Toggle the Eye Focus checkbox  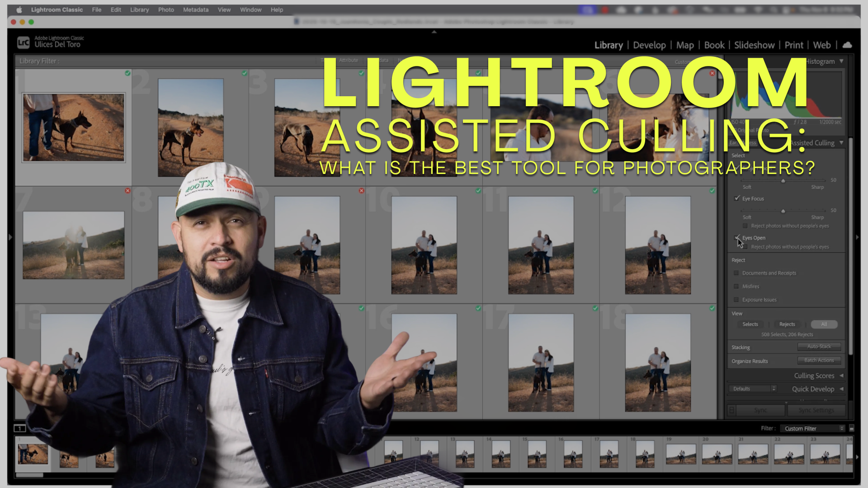[737, 198]
